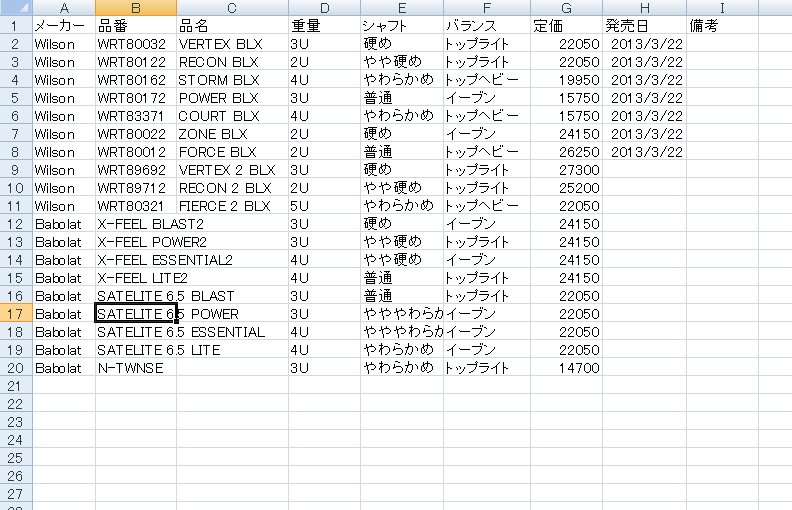Select cell SATELITE 6.5 ESSENTIAL
This screenshot has width=792, height=510.
click(x=136, y=332)
